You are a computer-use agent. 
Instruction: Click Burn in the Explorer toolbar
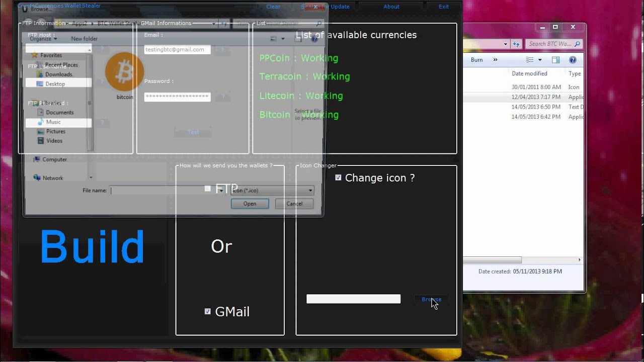coord(476,60)
